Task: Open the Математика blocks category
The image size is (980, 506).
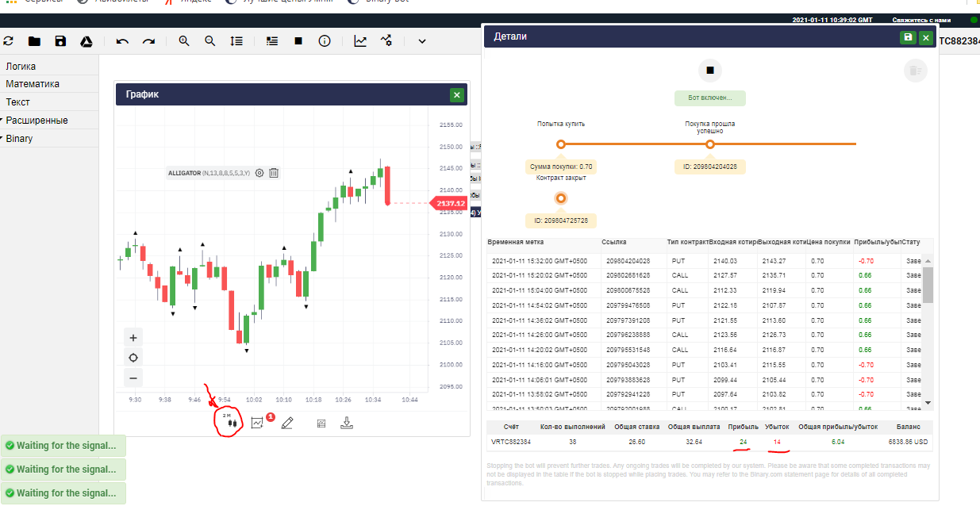Action: point(49,84)
